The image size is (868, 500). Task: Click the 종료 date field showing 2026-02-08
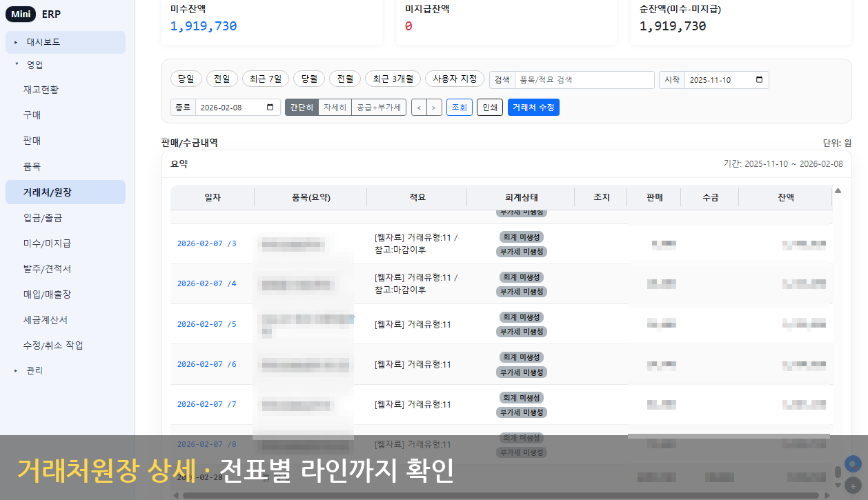(x=238, y=108)
